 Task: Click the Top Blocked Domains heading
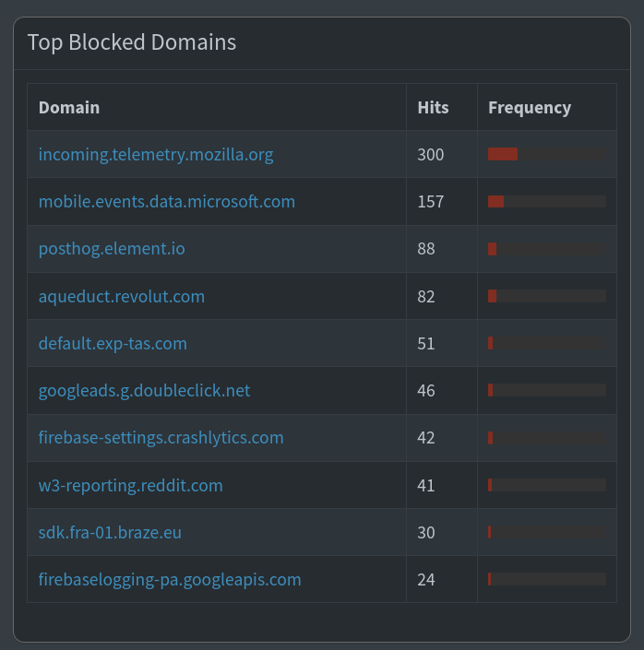tap(132, 42)
